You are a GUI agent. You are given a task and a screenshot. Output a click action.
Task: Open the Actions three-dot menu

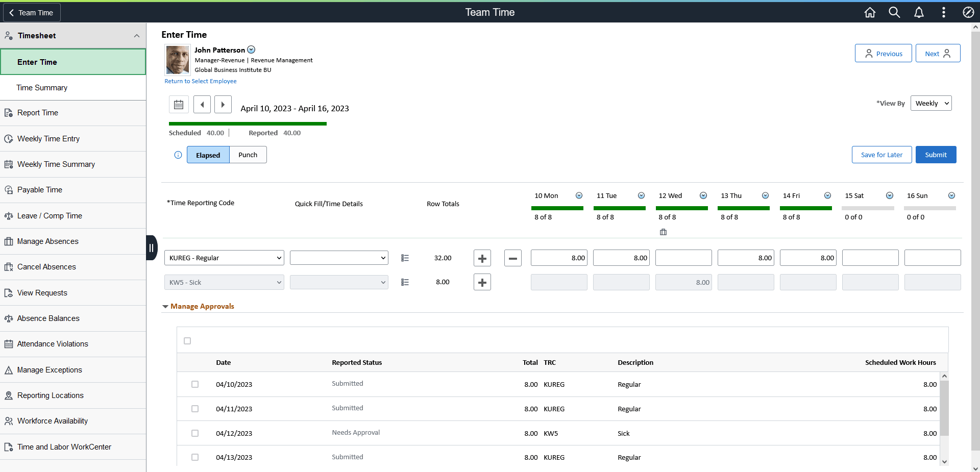944,12
